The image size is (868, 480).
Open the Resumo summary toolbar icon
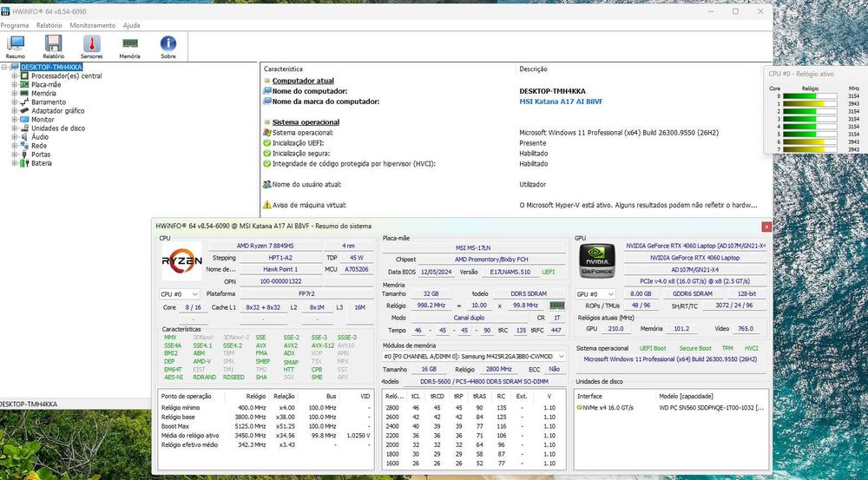16,47
